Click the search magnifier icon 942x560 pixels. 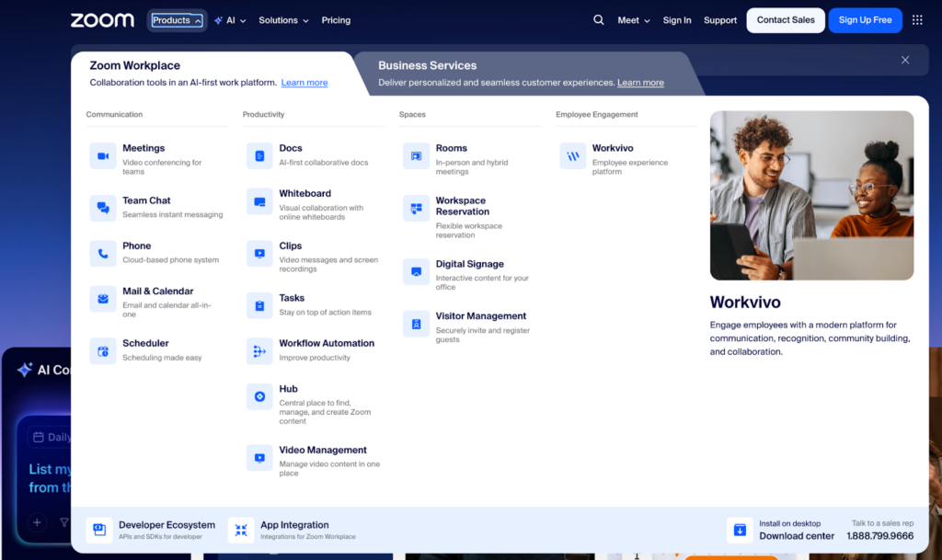click(x=598, y=19)
